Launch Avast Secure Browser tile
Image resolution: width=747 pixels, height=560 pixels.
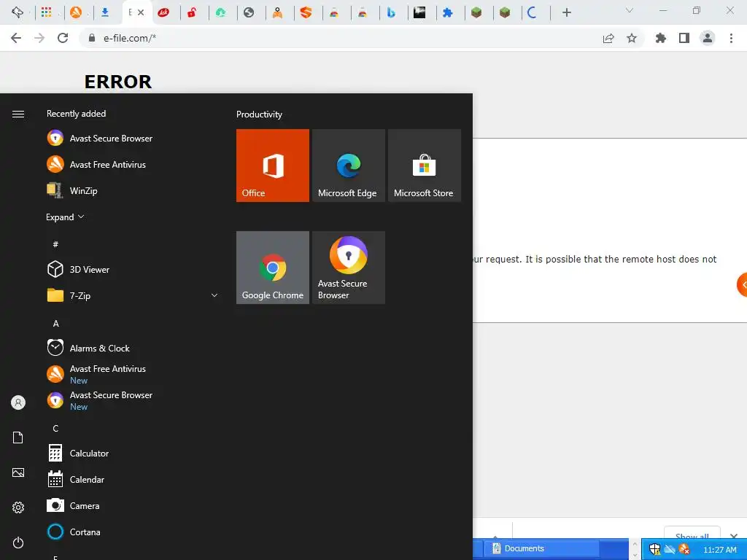[348, 268]
